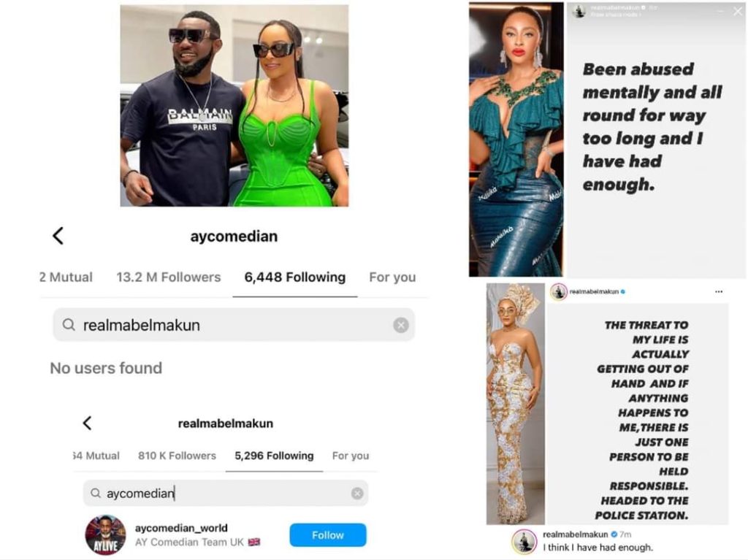Clear the realmabelmakun search field

pyautogui.click(x=401, y=325)
